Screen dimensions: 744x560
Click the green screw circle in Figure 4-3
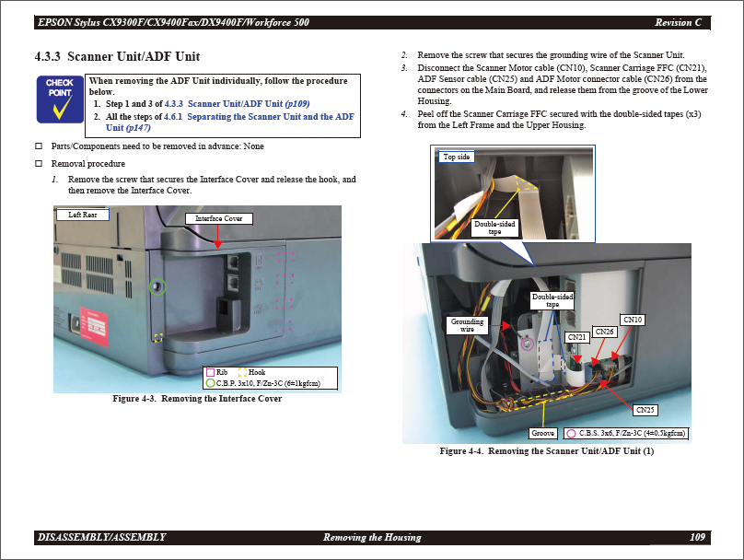pos(157,287)
